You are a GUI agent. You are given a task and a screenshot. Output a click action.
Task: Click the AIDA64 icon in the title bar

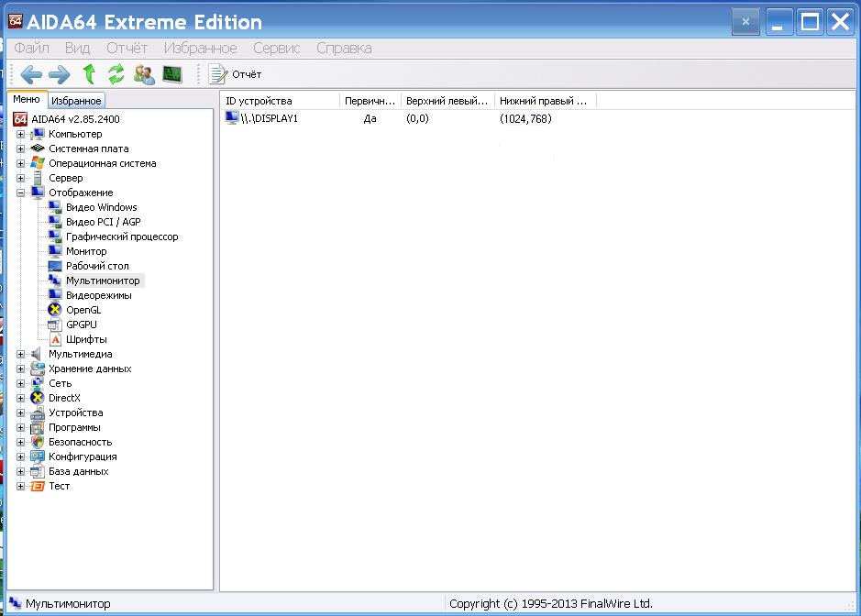pyautogui.click(x=16, y=21)
